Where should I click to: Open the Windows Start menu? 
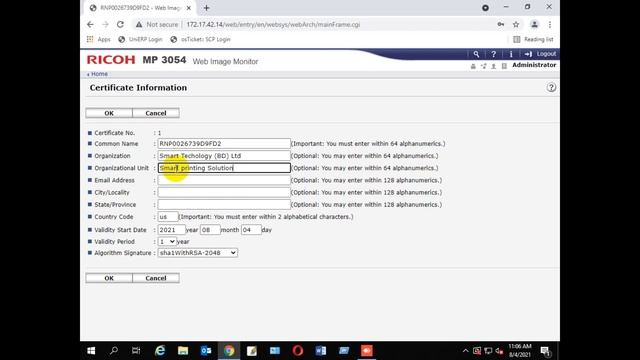tap(91, 351)
